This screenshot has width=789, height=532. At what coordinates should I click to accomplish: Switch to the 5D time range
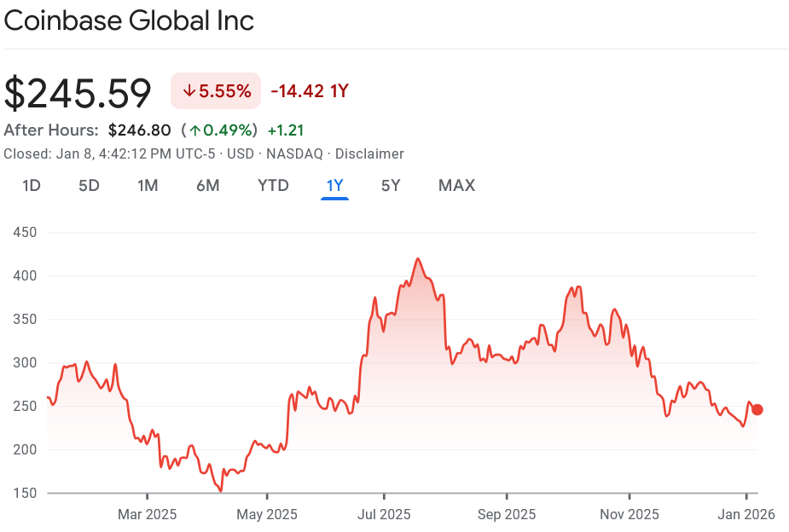point(89,185)
